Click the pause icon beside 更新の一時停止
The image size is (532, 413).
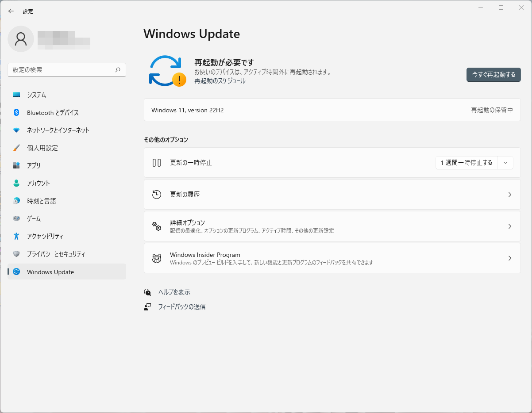pyautogui.click(x=157, y=163)
